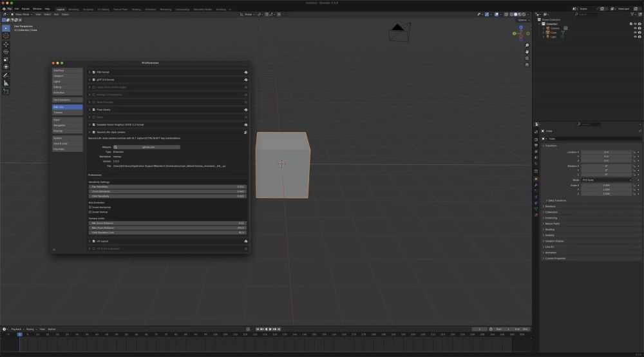Switch perspective/orthographic with grid icon
This screenshot has height=357, width=644.
pos(527,64)
